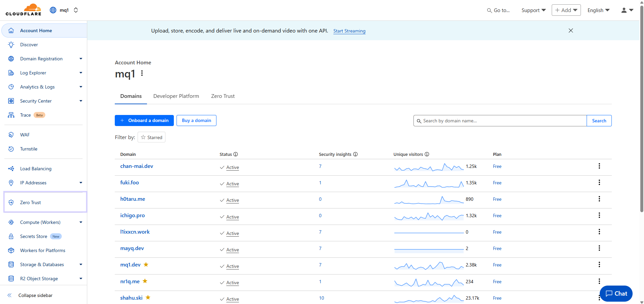644x304 pixels.
Task: Show the Security insights info icon
Action: (x=355, y=154)
